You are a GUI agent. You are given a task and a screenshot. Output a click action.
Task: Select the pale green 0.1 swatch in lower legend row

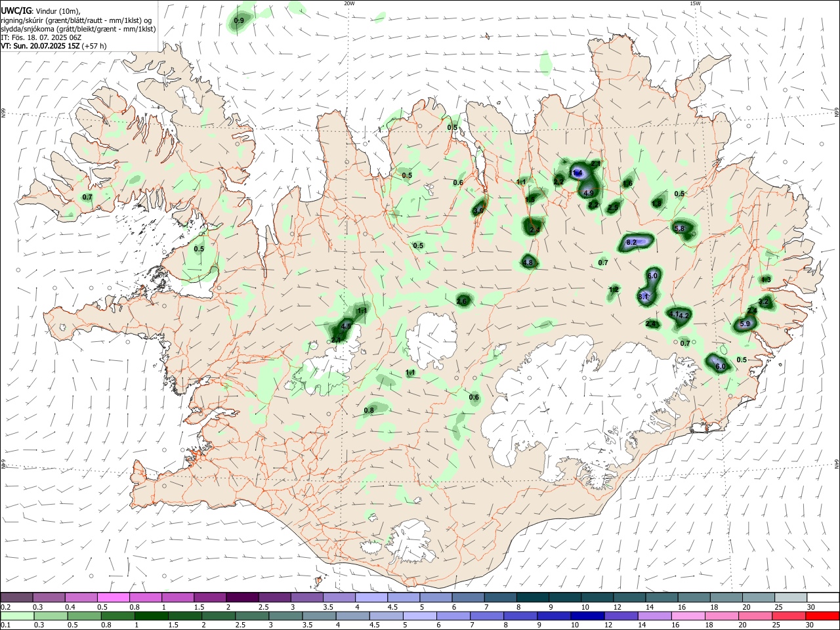[18, 616]
